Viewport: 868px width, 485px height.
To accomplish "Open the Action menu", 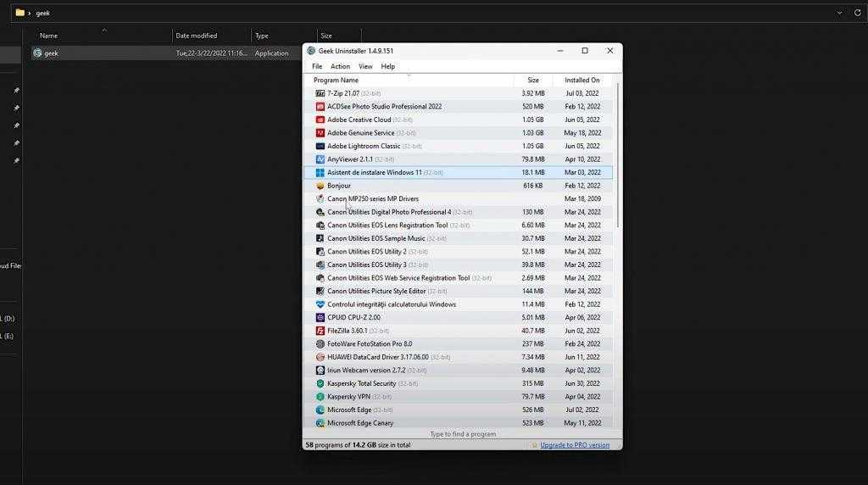I will click(340, 66).
